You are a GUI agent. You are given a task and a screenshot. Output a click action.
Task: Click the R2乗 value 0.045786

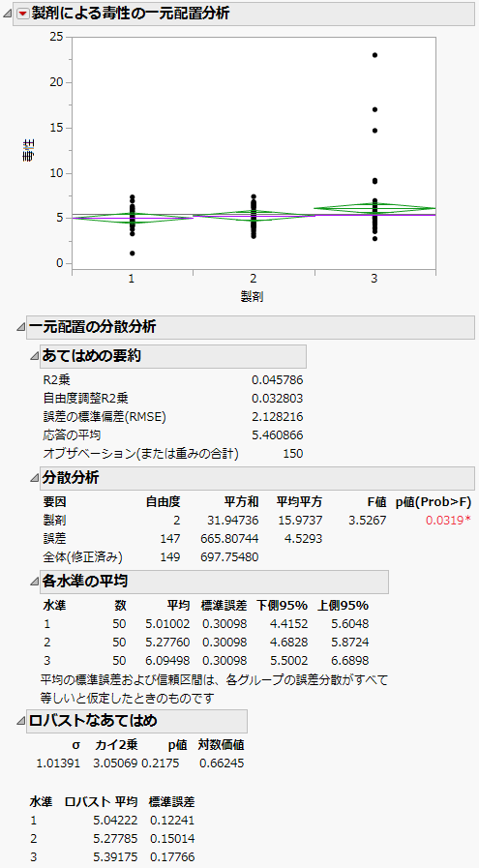278,380
